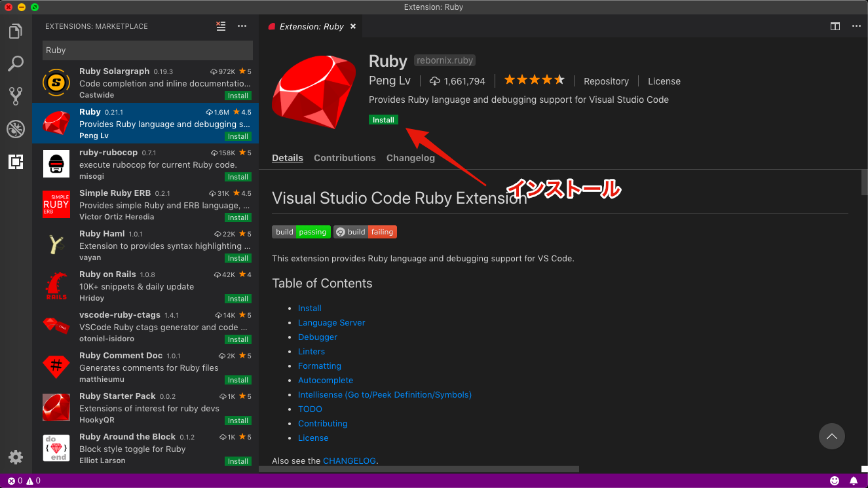The width and height of the screenshot is (868, 488).
Task: Install Simple Ruby ERB extension
Action: click(238, 217)
